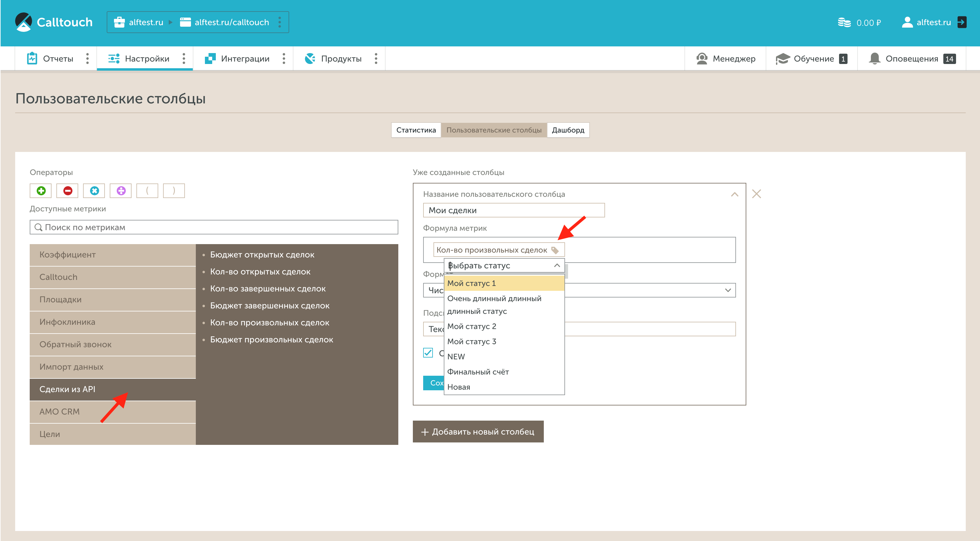Select the Площадки metric category
The width and height of the screenshot is (980, 541).
tap(112, 300)
